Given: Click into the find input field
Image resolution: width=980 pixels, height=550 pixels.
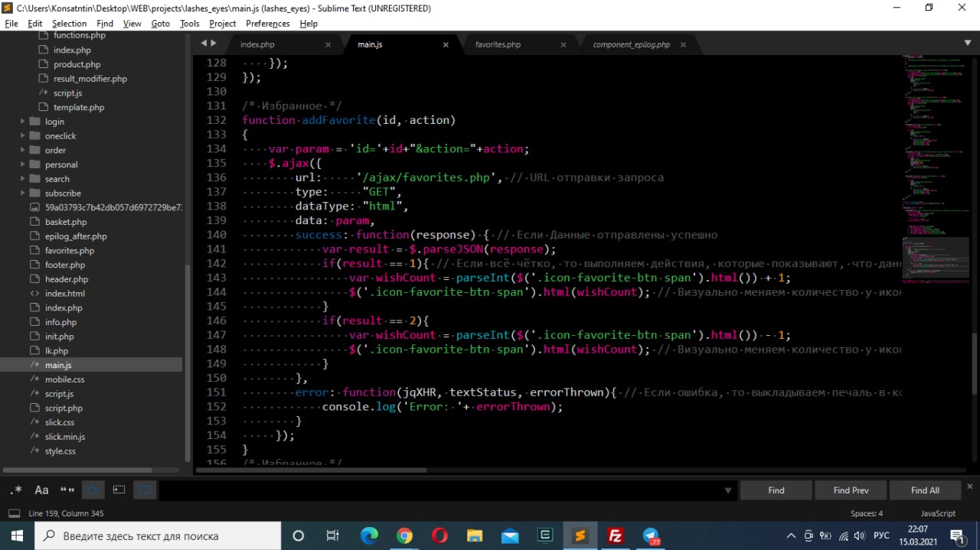Looking at the screenshot, I should (x=440, y=490).
